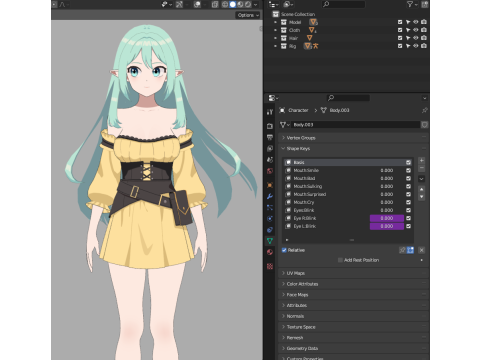Click new collection icon in Outliner header

click(x=424, y=4)
